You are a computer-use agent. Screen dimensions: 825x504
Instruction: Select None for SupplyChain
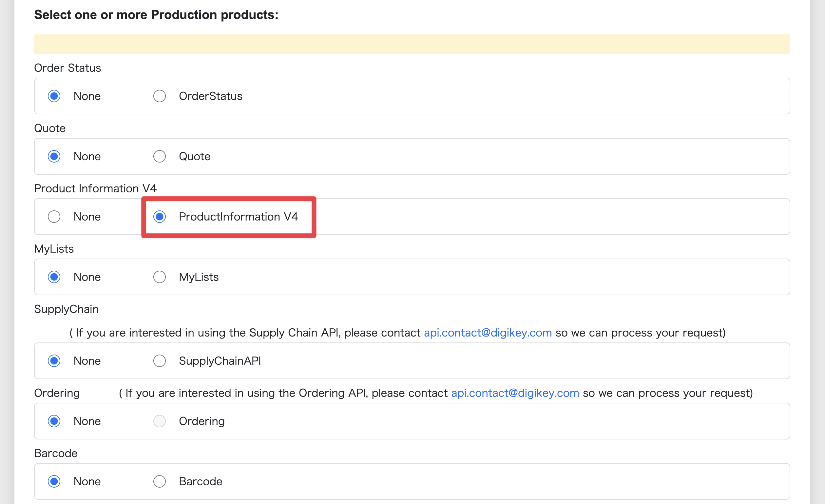54,361
